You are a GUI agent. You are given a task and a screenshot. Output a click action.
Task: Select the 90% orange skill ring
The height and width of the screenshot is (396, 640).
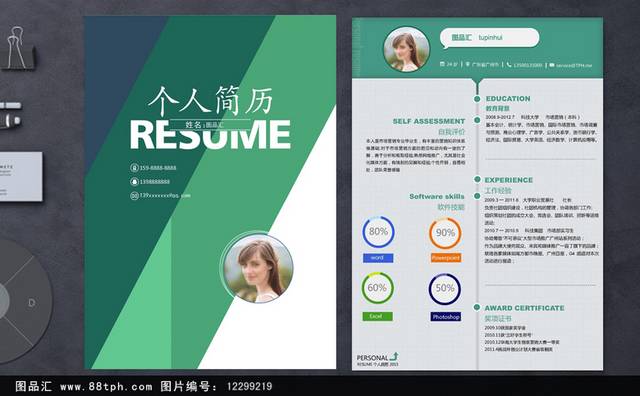pos(445,233)
